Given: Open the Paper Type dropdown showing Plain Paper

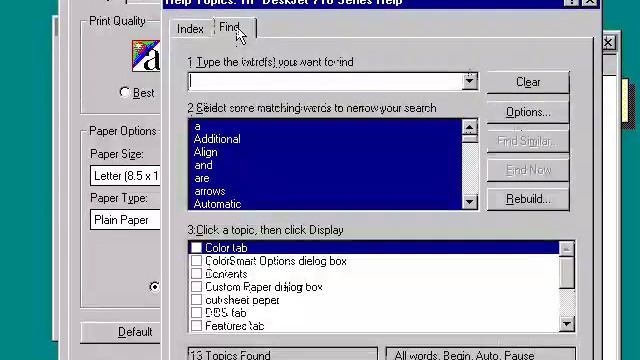Looking at the screenshot, I should (x=125, y=220).
